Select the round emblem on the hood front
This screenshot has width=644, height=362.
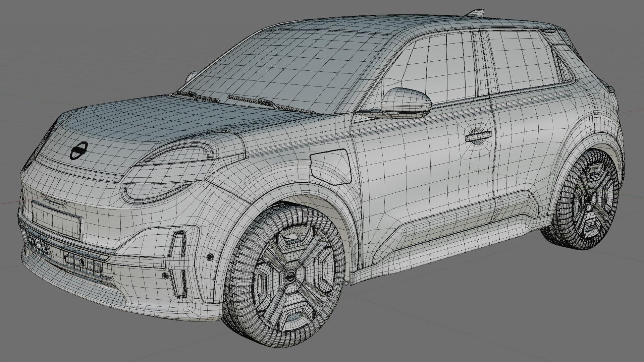coord(79,150)
